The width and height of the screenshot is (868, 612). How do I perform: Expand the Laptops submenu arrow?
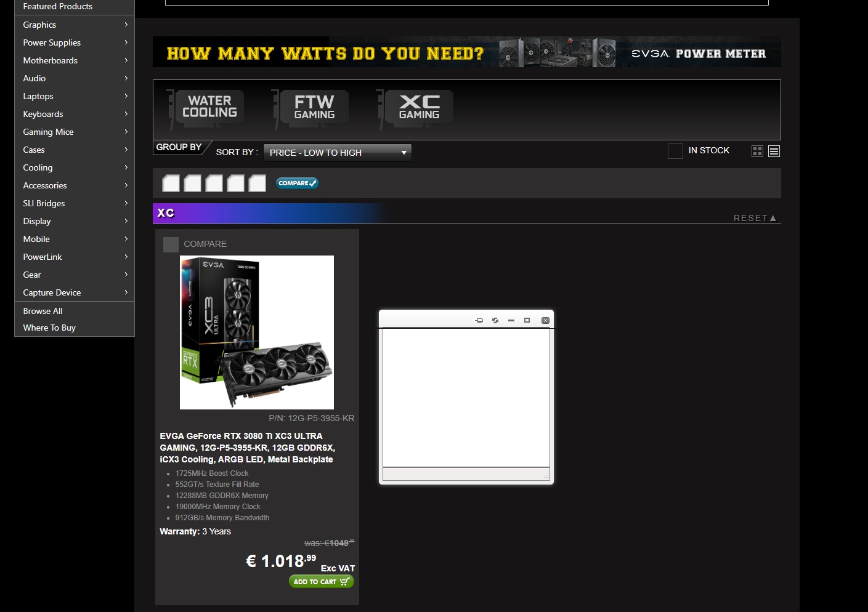tap(126, 96)
